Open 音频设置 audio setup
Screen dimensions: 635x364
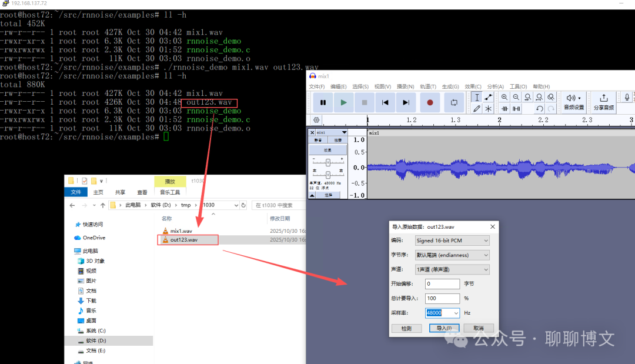pyautogui.click(x=574, y=102)
